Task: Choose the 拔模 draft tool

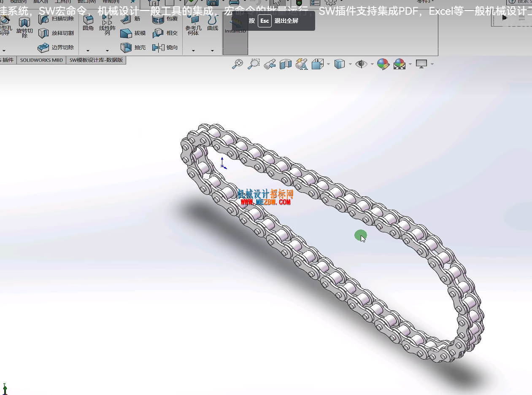Action: click(133, 33)
